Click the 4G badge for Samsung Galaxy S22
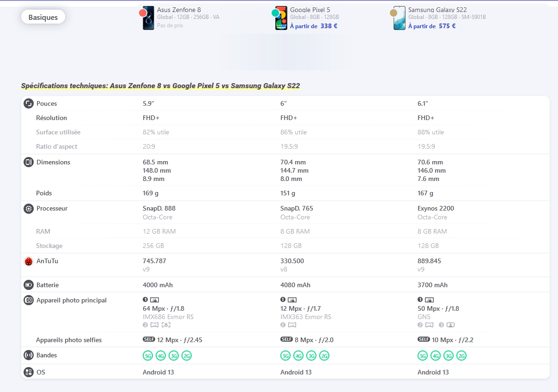Screen dimensions: 558x392 pyautogui.click(x=436, y=356)
